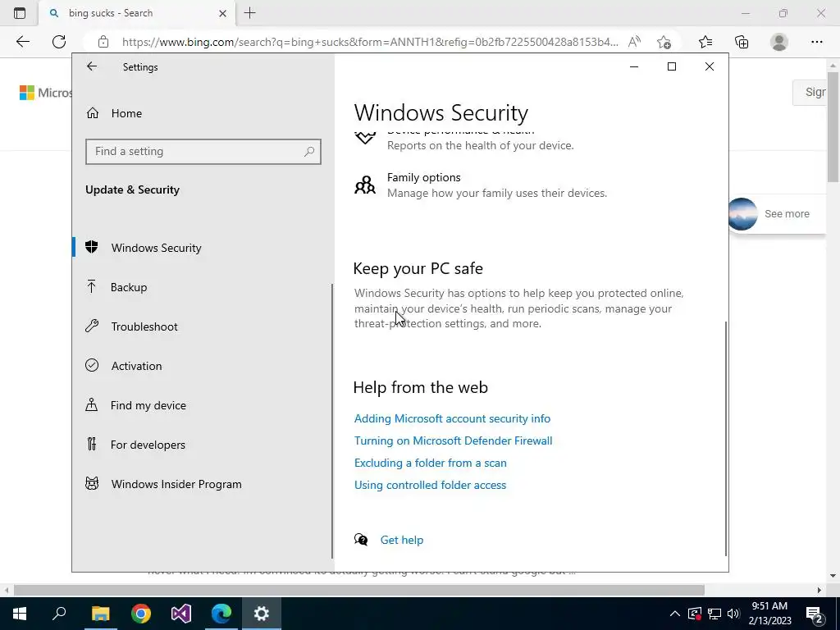
Task: Open Edge profile avatar
Action: pos(779,42)
